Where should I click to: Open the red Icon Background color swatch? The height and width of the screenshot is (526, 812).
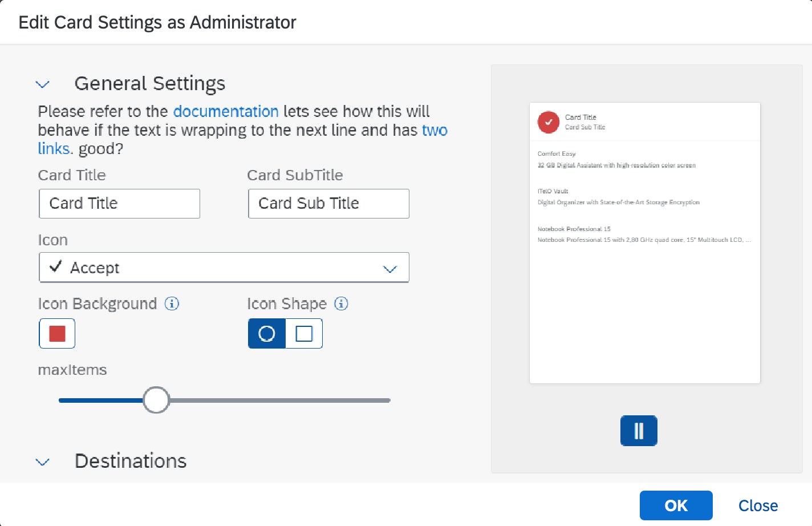click(x=57, y=333)
